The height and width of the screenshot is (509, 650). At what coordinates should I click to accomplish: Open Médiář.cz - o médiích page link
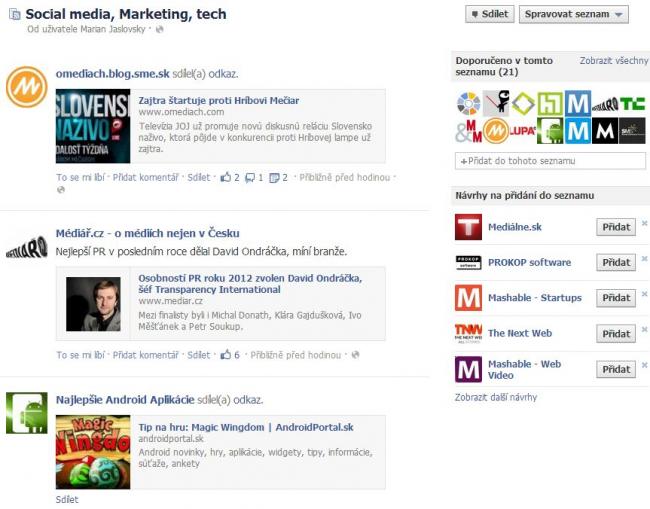(148, 233)
